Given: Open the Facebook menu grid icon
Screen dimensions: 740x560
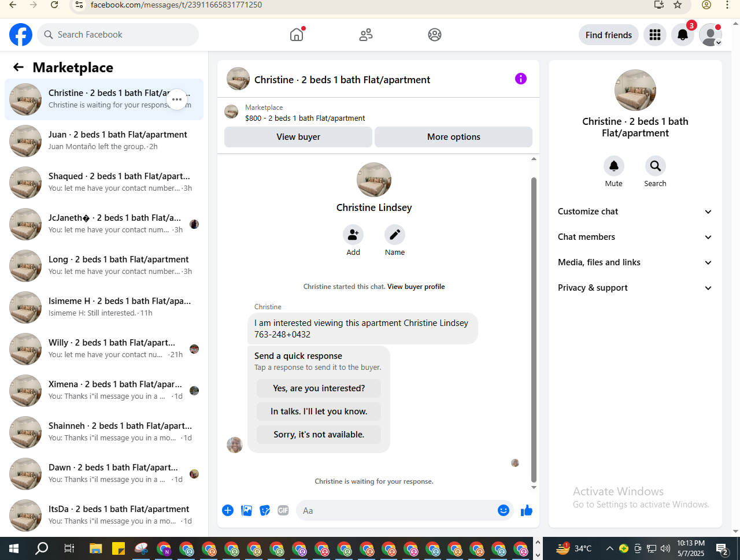Looking at the screenshot, I should (x=655, y=35).
